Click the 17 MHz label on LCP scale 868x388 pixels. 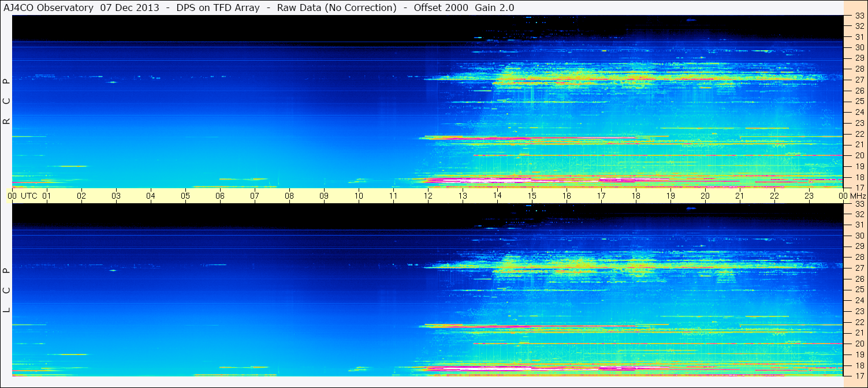click(x=859, y=375)
